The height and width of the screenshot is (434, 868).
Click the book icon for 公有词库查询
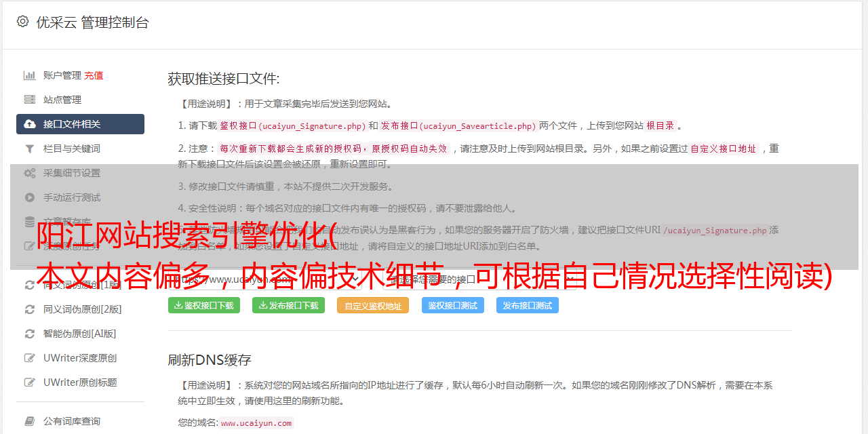(x=30, y=421)
